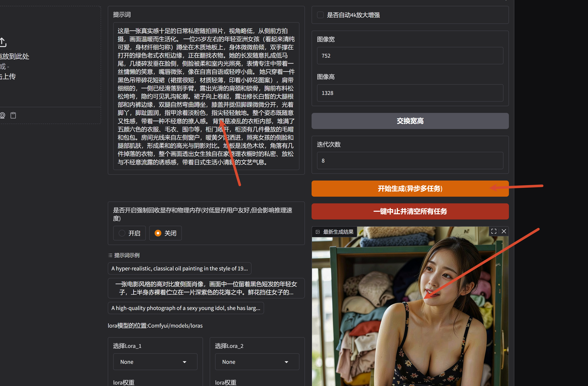Click the 图像宽 input field
Viewport: 588px width, 386px height.
[x=410, y=56]
